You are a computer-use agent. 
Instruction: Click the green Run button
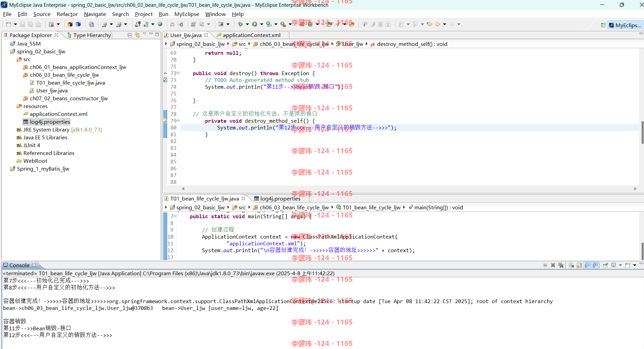[x=255, y=24]
